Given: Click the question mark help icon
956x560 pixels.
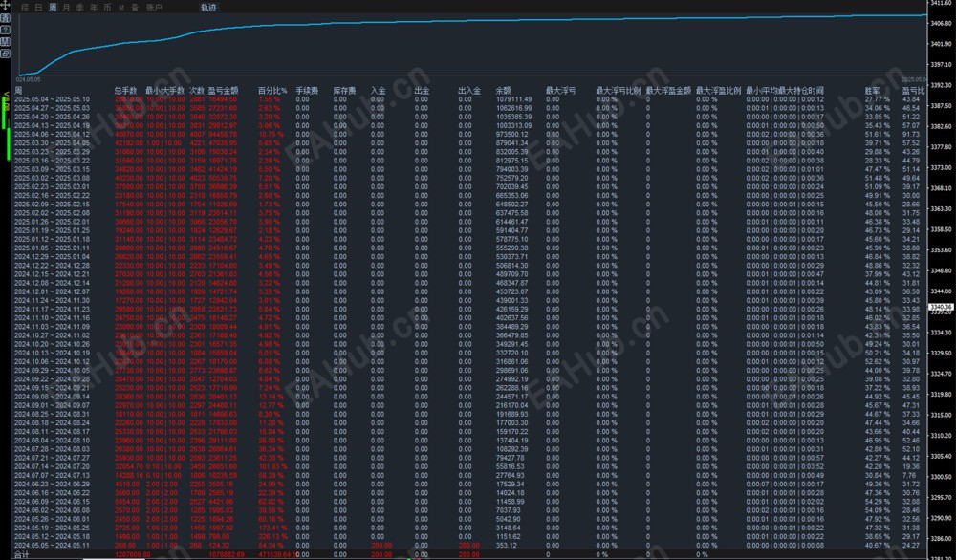Looking at the screenshot, I should [5, 30].
